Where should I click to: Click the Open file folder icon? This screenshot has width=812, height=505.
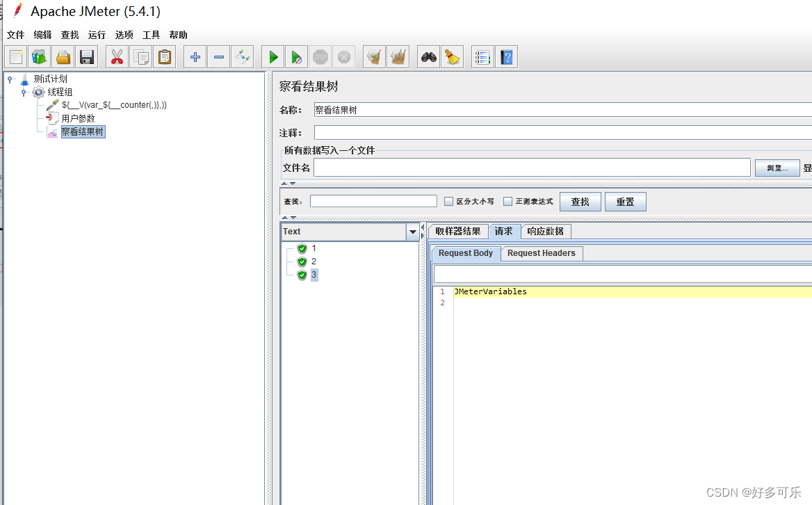63,57
